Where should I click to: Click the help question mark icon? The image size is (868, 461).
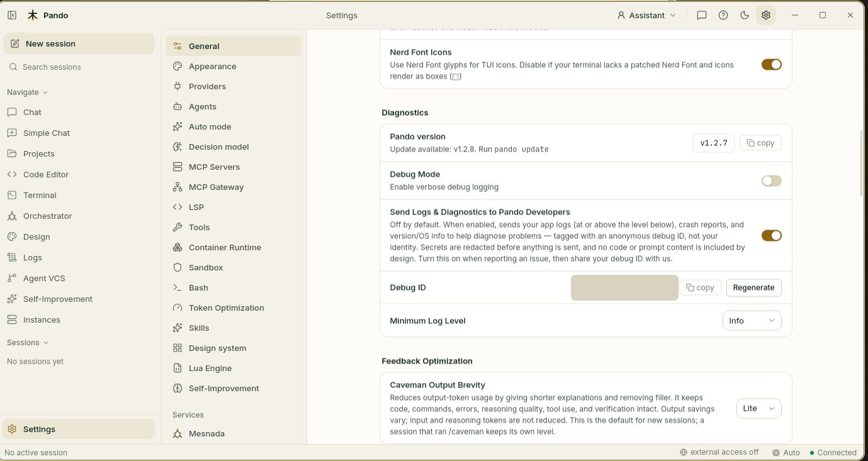(x=723, y=15)
